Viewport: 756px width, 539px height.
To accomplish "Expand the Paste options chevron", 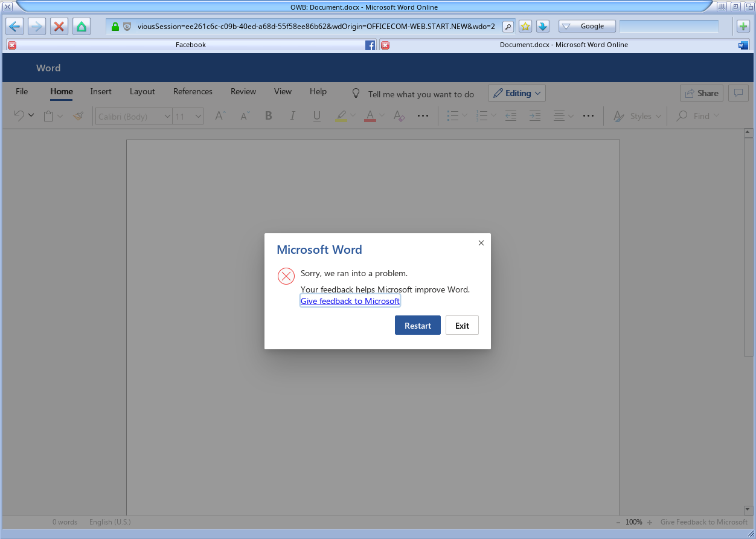I will tap(60, 117).
